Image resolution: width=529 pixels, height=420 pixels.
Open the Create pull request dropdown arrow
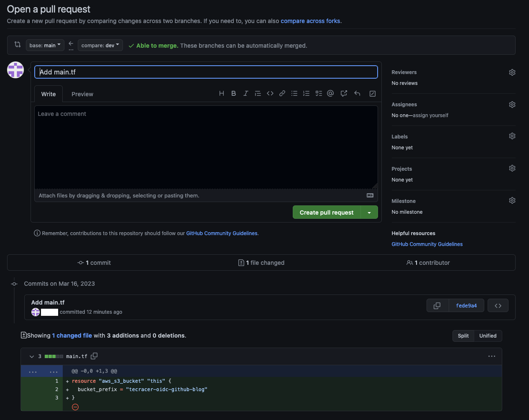369,212
